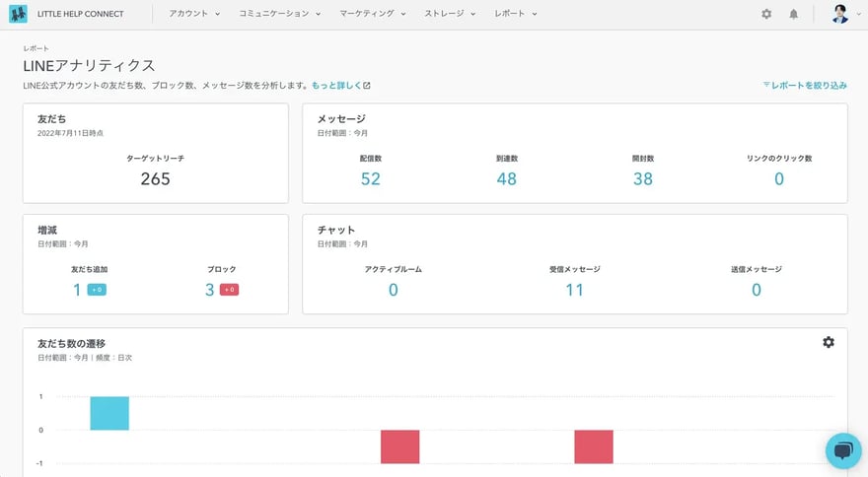Click the 友だち追加 count 1
868x477 pixels.
[77, 290]
